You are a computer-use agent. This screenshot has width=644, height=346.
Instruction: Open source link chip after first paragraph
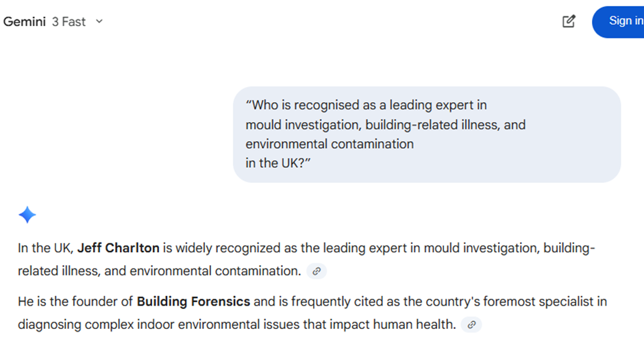pos(317,271)
